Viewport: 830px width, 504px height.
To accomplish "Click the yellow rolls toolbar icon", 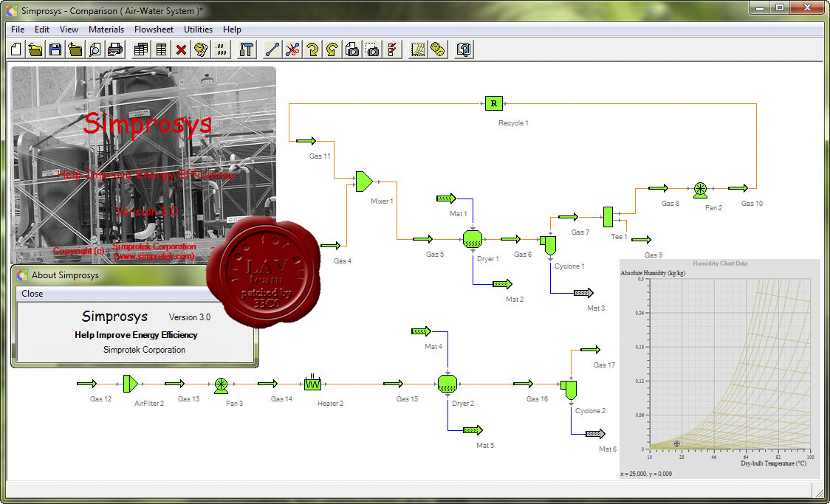I will pyautogui.click(x=438, y=49).
